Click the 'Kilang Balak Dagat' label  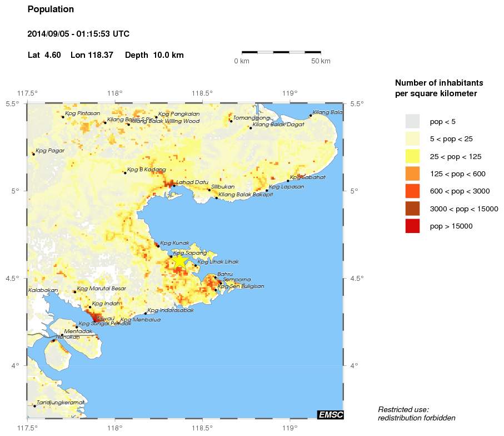tap(278, 125)
